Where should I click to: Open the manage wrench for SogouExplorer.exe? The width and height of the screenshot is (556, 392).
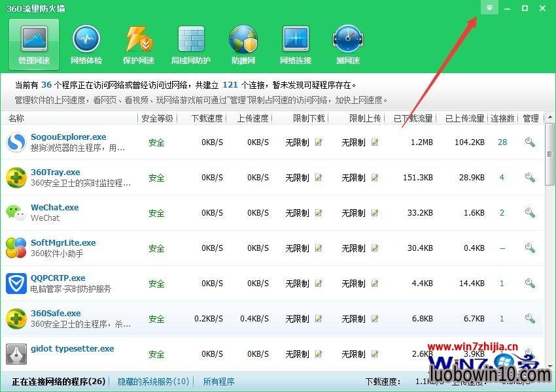coord(530,142)
